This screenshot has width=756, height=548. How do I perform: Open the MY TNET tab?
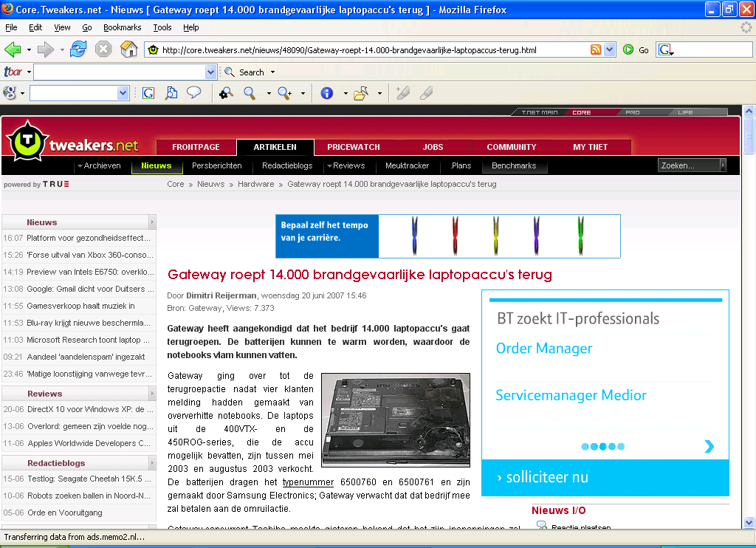click(x=590, y=147)
